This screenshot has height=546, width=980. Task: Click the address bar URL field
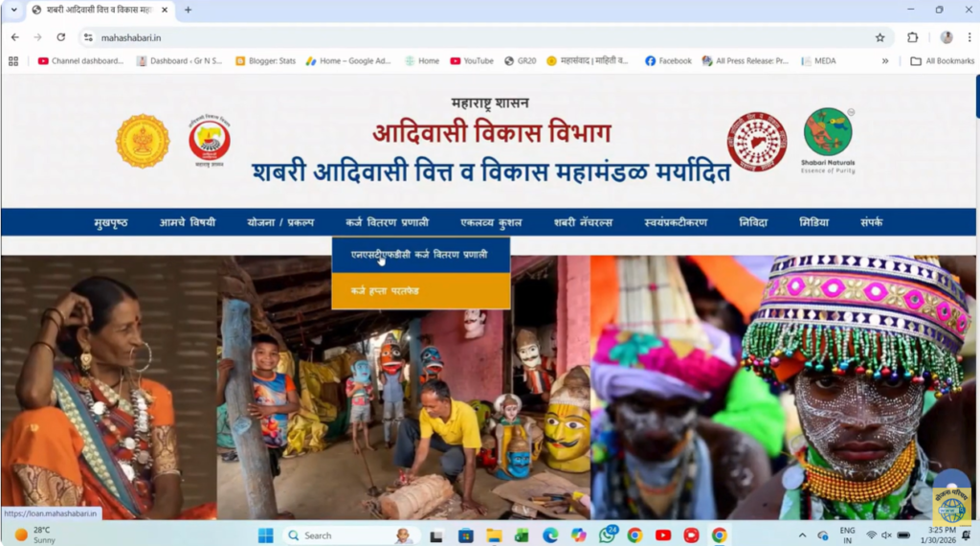point(479,37)
